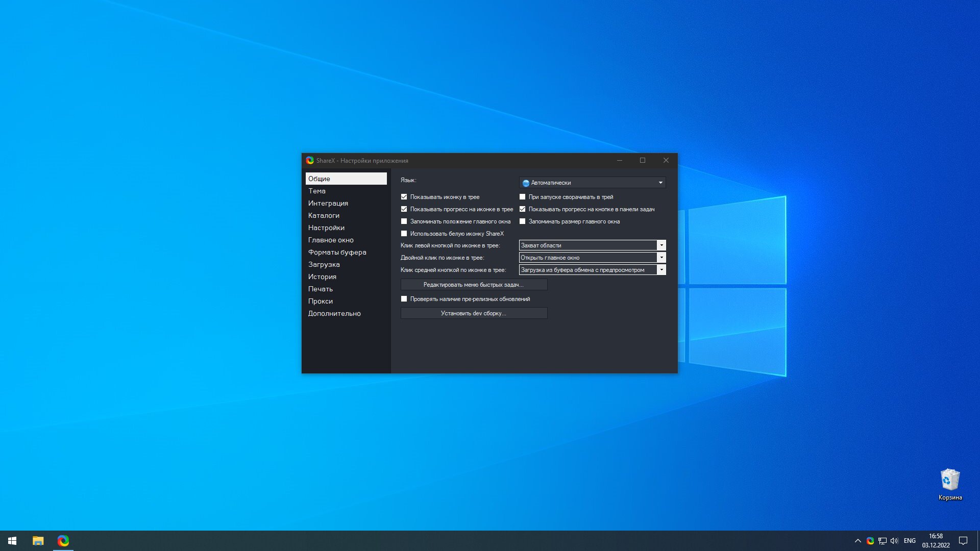Open the Язык language dropdown

pyautogui.click(x=592, y=183)
